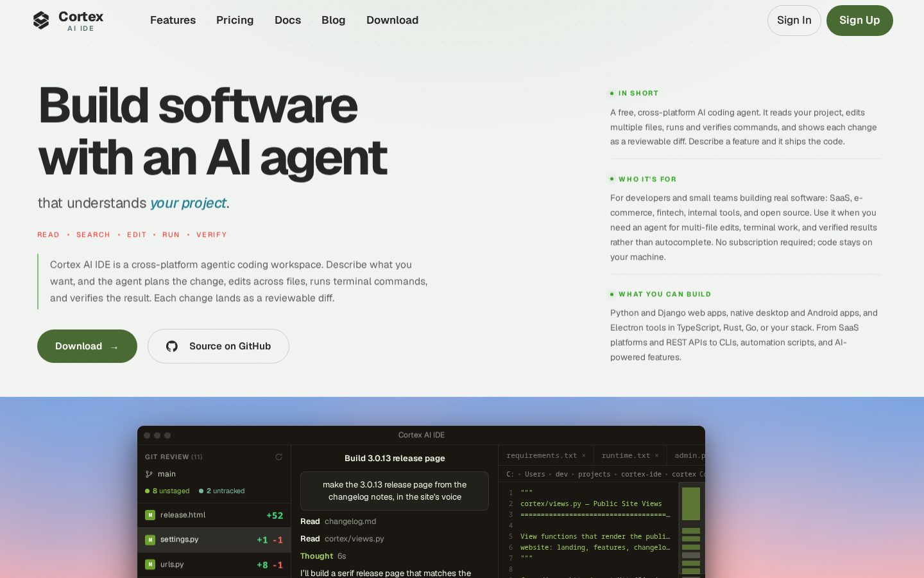Screen dimensions: 924x578
Task: Click the 'Users' breadcrumb segment
Action: coord(535,475)
